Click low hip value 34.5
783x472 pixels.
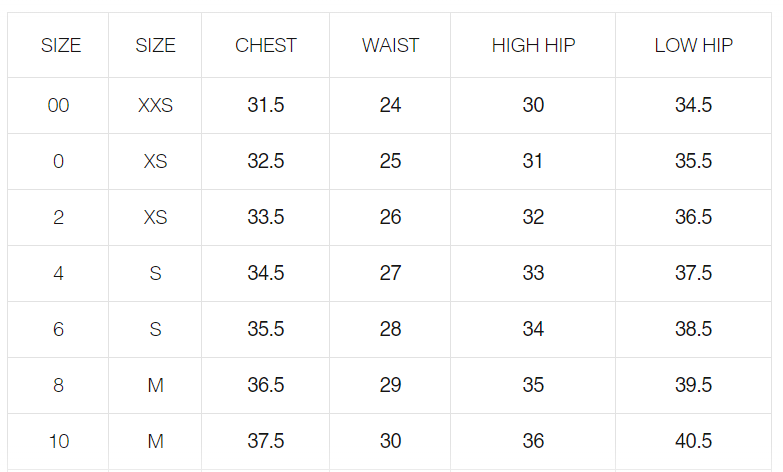tap(693, 105)
